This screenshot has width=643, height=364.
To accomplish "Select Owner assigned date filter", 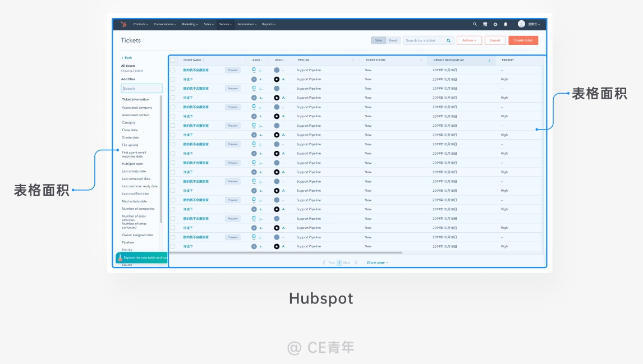I will click(x=137, y=235).
